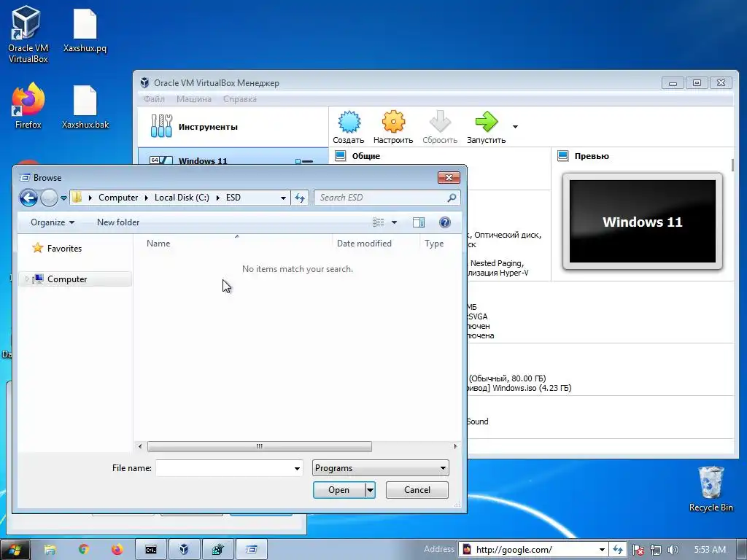The height and width of the screenshot is (560, 747).
Task: Click New folder in Browse dialog
Action: pos(118,222)
